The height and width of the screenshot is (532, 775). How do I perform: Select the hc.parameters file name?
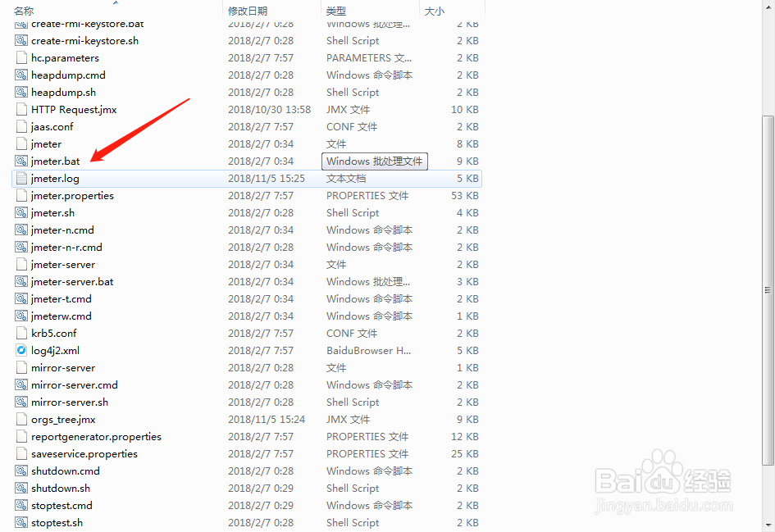[65, 58]
